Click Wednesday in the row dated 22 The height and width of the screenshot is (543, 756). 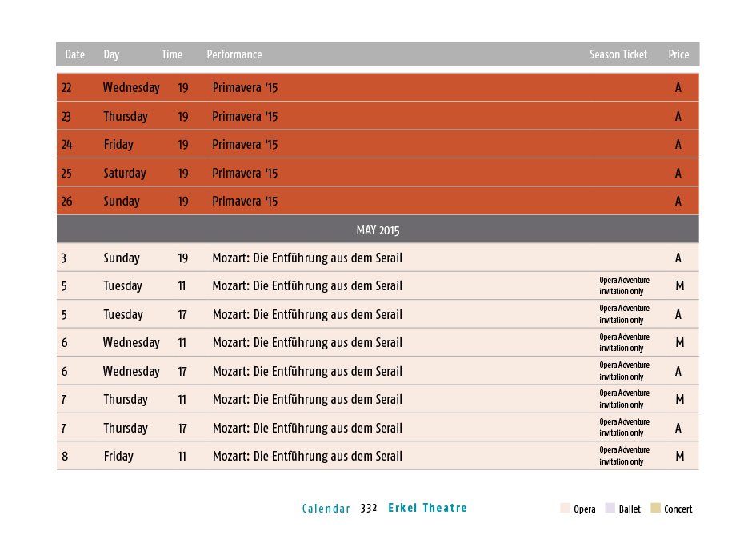click(131, 88)
